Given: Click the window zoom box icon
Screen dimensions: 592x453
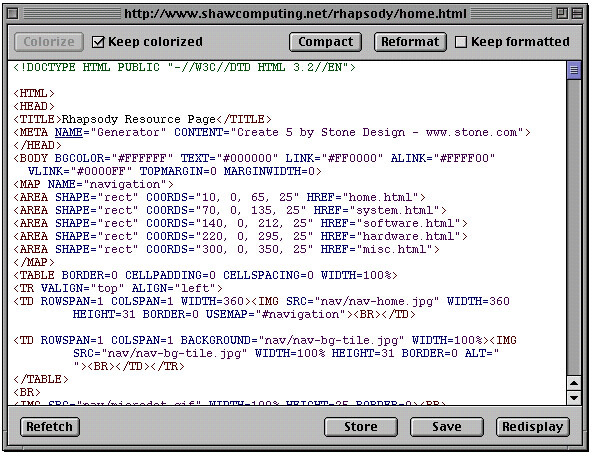Looking at the screenshot, I should [x=562, y=14].
